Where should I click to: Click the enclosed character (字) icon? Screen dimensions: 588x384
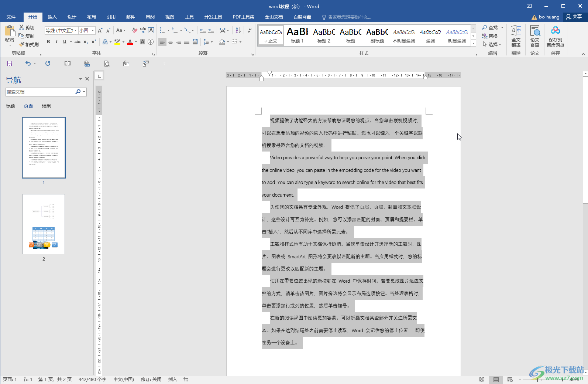click(x=151, y=42)
